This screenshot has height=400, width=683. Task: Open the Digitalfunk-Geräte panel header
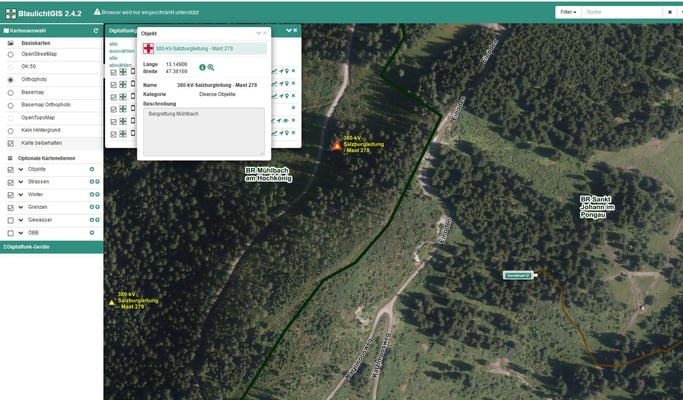pyautogui.click(x=51, y=247)
